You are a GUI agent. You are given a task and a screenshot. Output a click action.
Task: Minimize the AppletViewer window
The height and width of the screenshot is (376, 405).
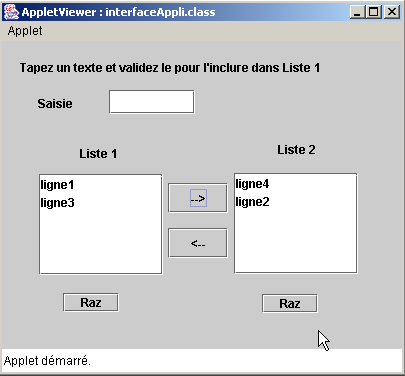pos(357,12)
